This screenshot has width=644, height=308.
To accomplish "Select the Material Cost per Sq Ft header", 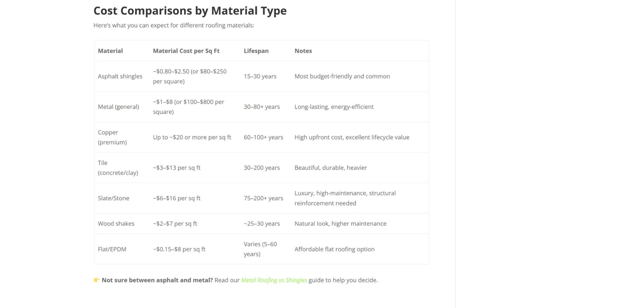I will [186, 51].
